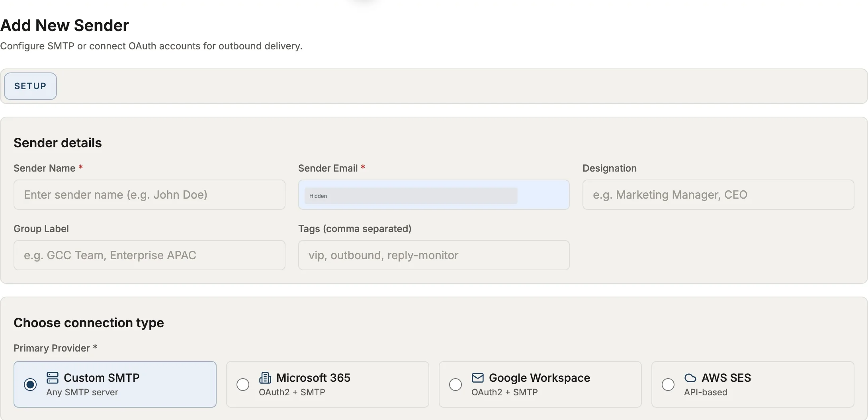868x420 pixels.
Task: Switch to the SETUP tab
Action: click(x=30, y=86)
